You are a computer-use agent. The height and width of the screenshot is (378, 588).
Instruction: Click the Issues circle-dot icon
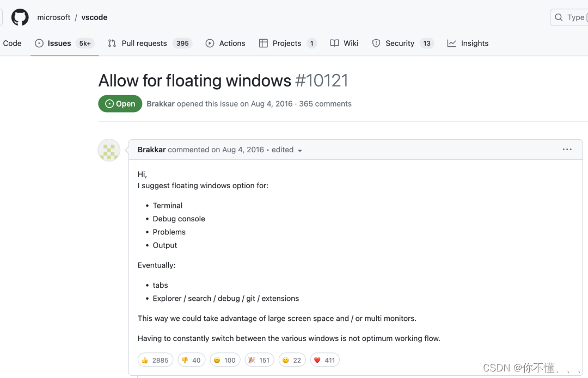(x=39, y=44)
